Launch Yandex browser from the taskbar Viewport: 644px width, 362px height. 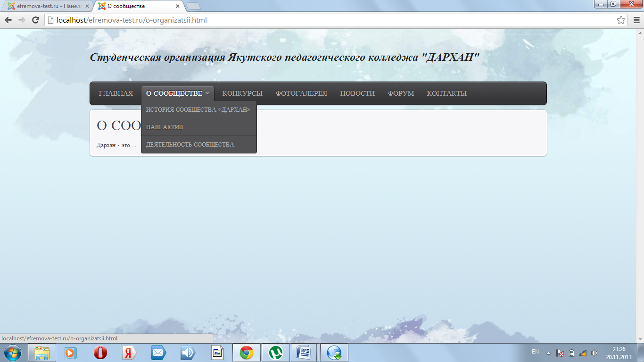point(129,353)
